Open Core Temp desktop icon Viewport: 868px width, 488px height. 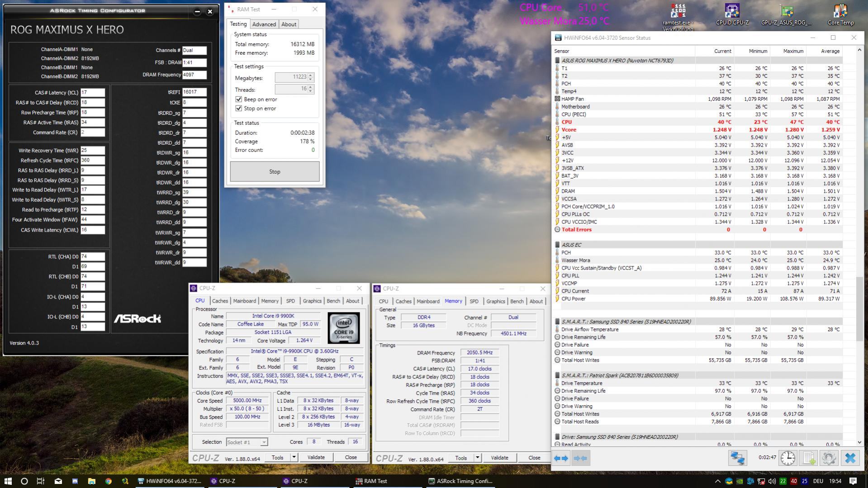click(840, 14)
